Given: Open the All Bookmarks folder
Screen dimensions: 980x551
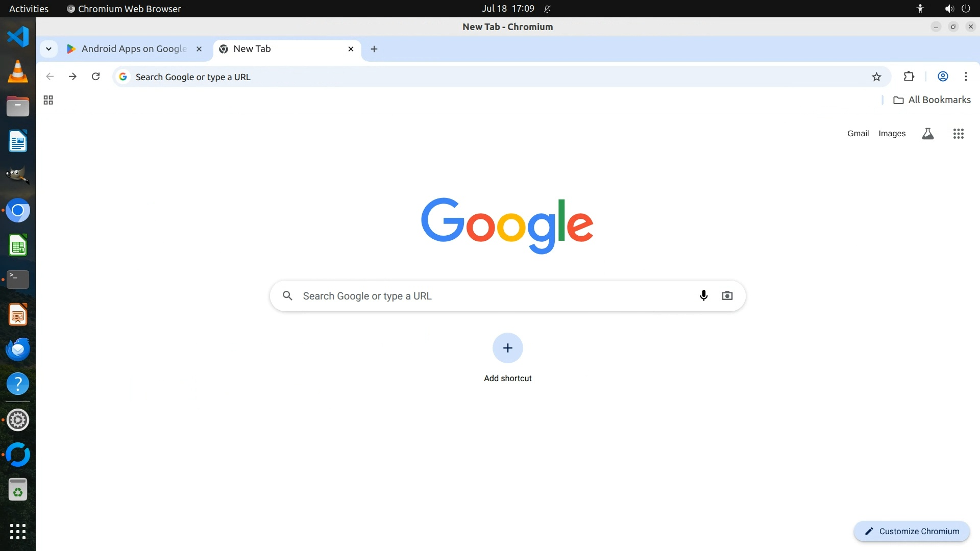Looking at the screenshot, I should [x=932, y=100].
